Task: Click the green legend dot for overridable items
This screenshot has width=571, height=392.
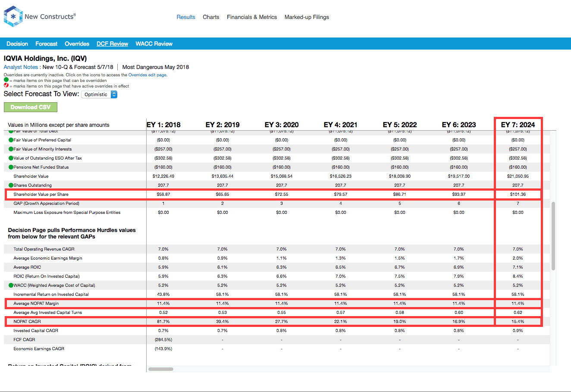Action: pos(6,80)
